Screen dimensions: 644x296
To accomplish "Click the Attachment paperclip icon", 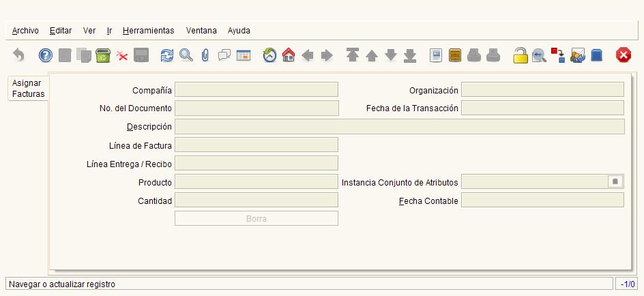I will 205,55.
